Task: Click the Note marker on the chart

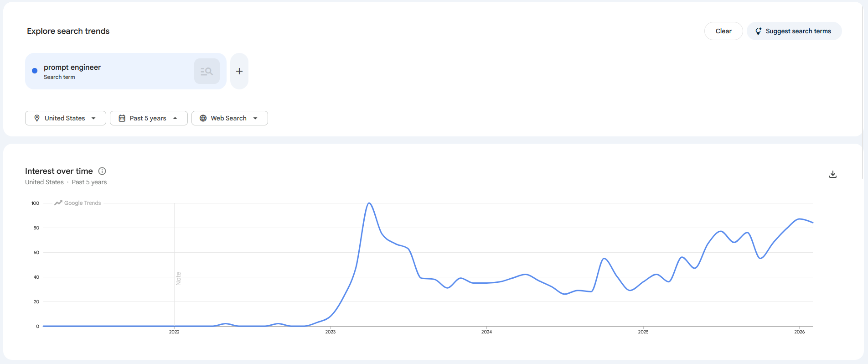Action: pos(178,278)
